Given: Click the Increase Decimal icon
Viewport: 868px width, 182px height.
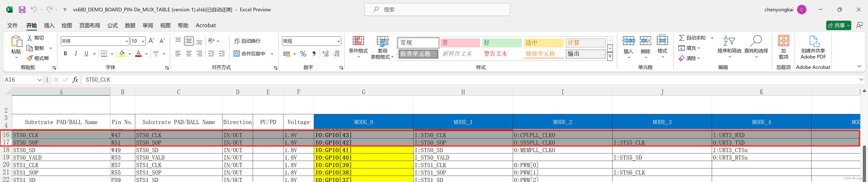Looking at the screenshot, I should tap(326, 54).
